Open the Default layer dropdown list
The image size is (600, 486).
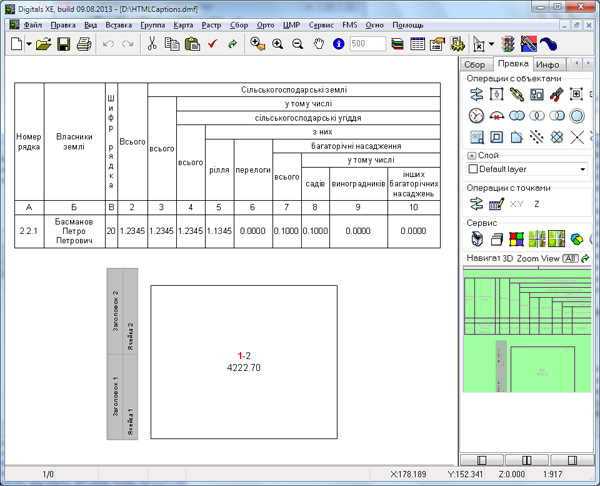583,170
